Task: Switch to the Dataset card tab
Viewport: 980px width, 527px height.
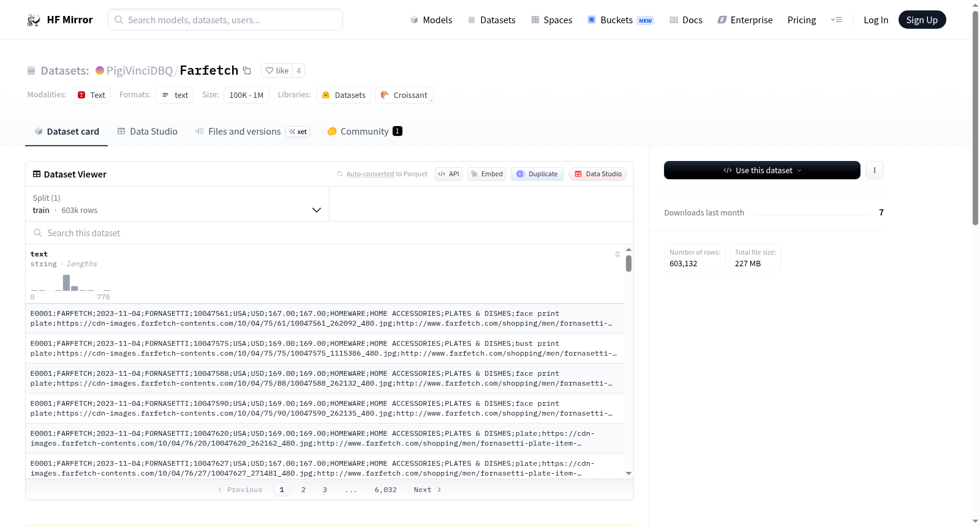Action: point(67,132)
